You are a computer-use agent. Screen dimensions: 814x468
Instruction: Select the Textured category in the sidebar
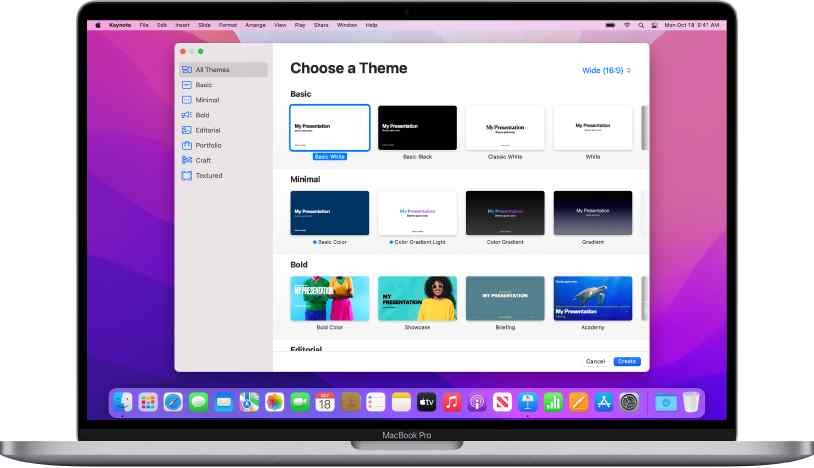(x=223, y=175)
